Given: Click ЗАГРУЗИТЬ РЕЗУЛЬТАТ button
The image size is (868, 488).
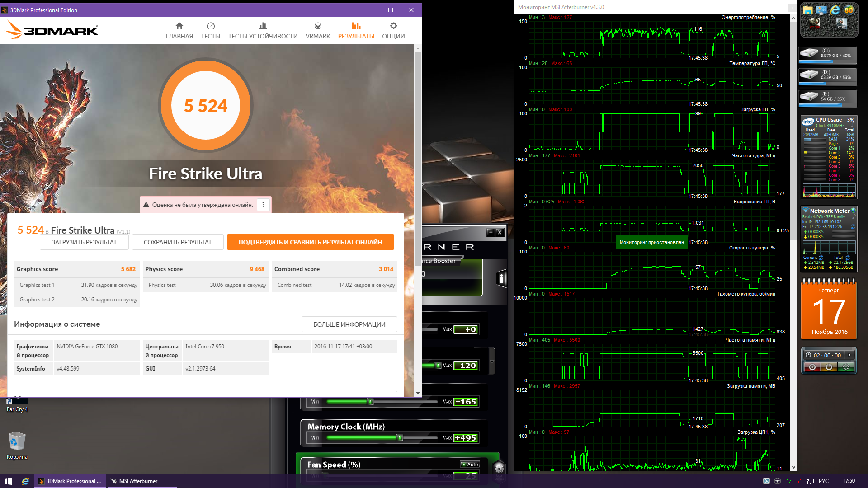Looking at the screenshot, I should [84, 242].
